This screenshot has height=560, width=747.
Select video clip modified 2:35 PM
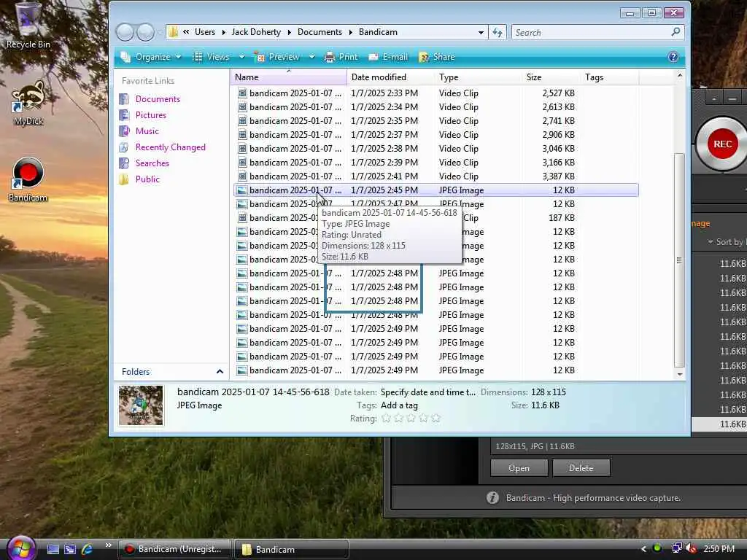pyautogui.click(x=436, y=121)
